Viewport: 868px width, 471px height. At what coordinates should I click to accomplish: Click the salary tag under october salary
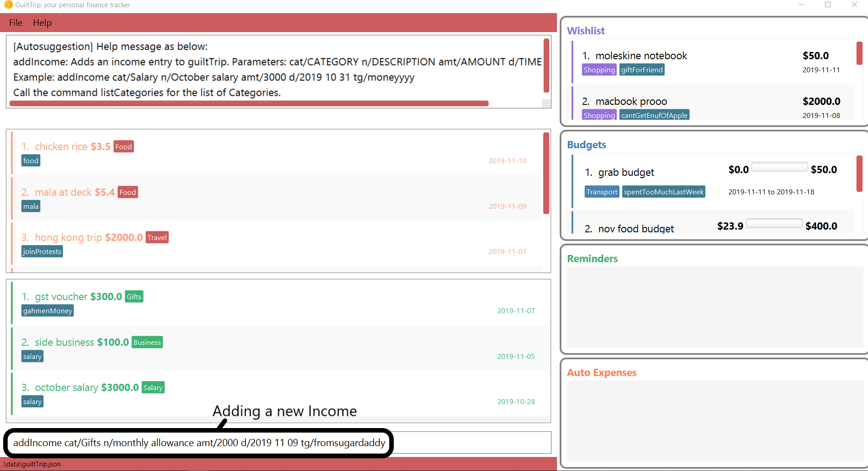pos(33,401)
